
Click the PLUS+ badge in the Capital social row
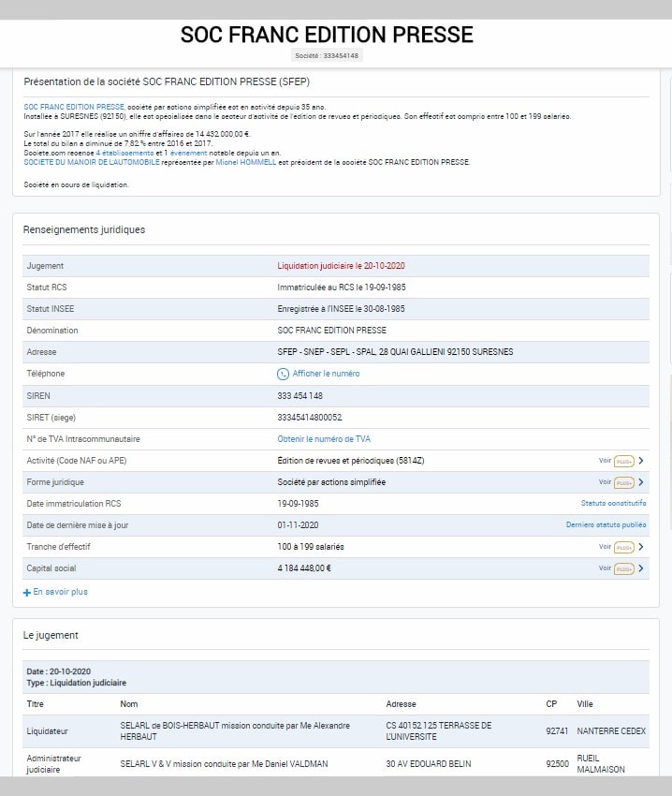tap(624, 568)
